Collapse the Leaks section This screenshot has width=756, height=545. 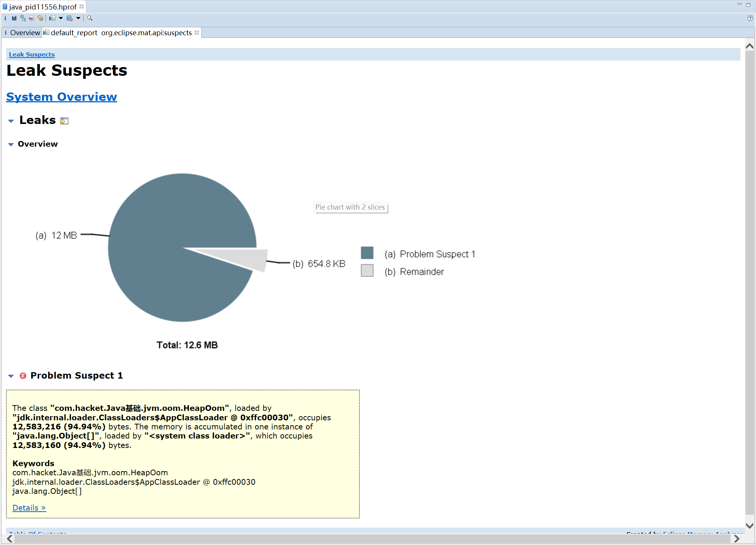[x=11, y=121]
